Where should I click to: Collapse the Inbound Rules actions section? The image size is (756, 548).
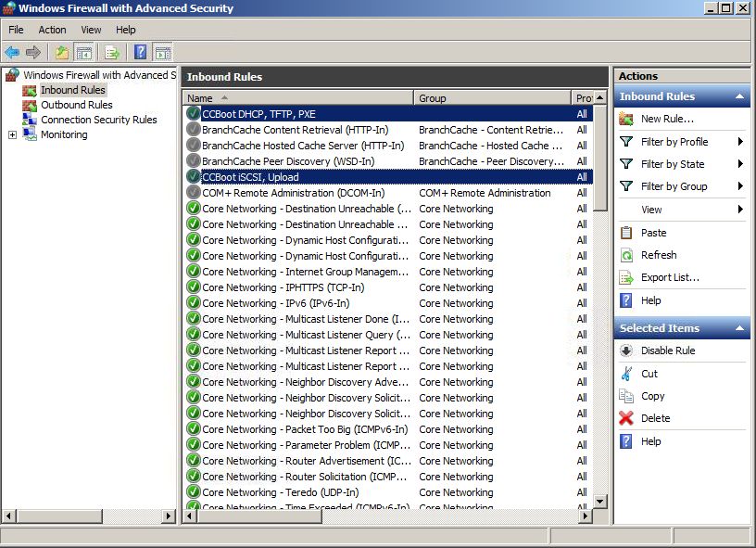739,96
